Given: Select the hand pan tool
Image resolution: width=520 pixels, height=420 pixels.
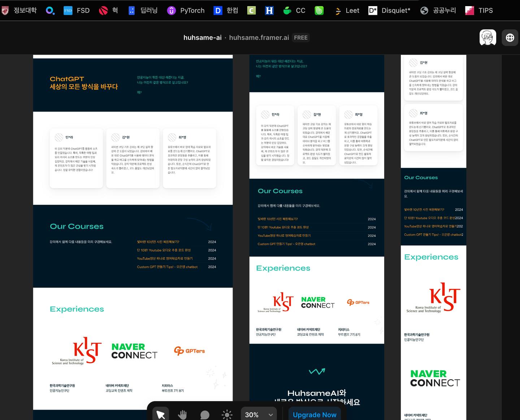Looking at the screenshot, I should 182,415.
